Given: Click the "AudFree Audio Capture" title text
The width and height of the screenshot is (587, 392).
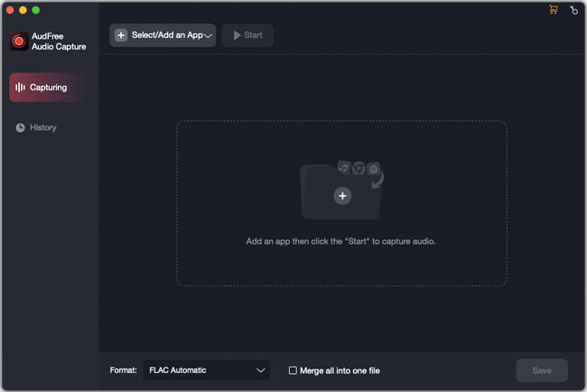Looking at the screenshot, I should 59,42.
